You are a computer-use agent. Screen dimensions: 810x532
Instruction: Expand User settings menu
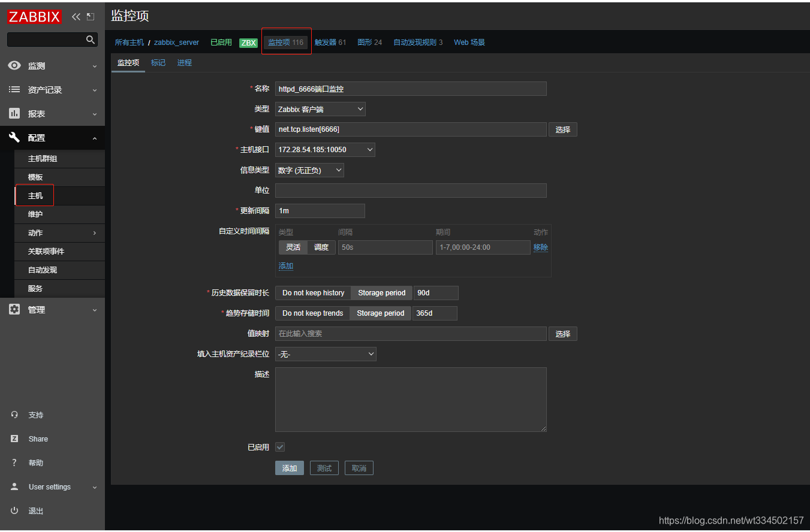point(95,488)
